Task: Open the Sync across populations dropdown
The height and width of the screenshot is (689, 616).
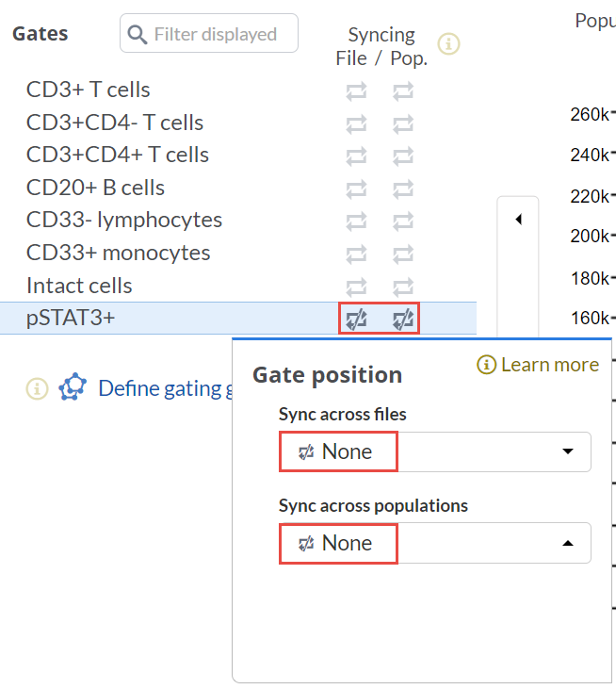Action: pos(434,543)
